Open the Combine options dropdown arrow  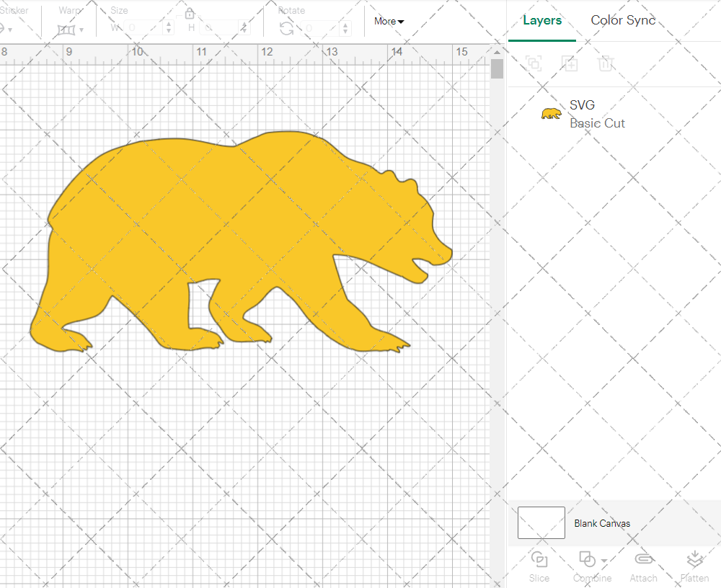603,561
